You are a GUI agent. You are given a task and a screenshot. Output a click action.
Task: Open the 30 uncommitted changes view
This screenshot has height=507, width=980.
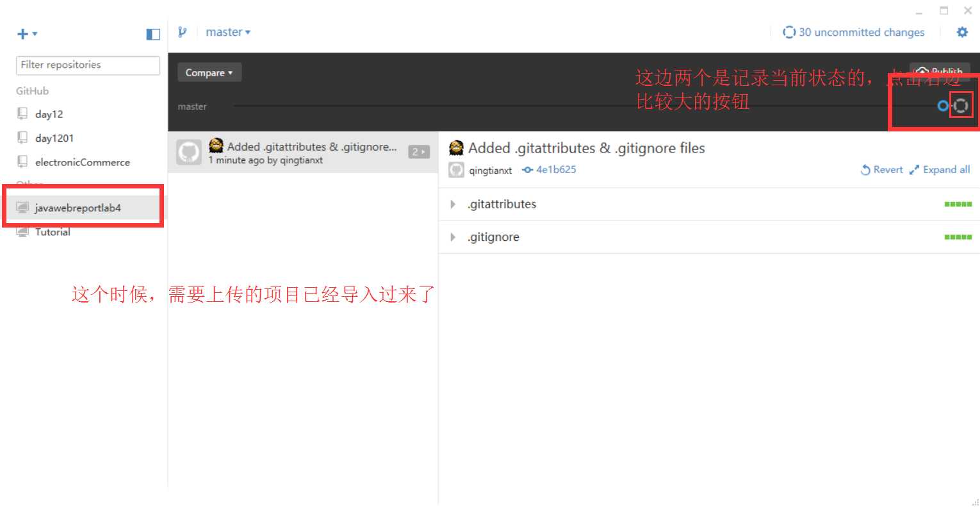pyautogui.click(x=854, y=32)
